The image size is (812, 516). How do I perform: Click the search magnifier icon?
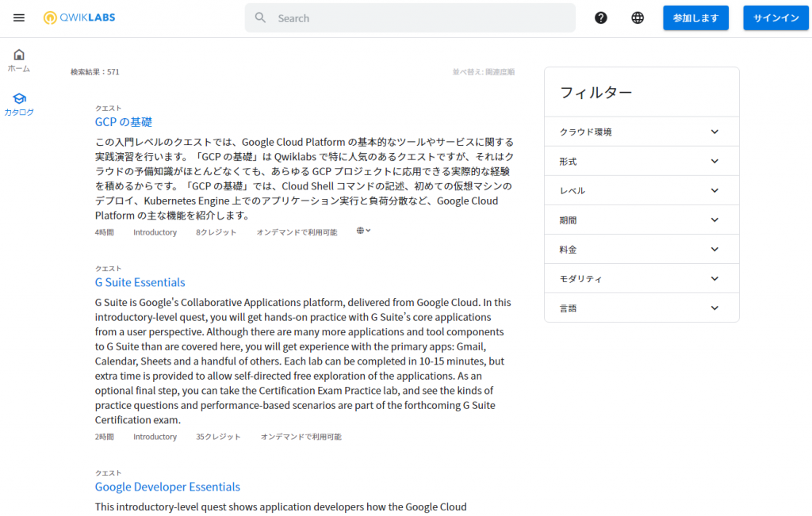pos(260,17)
